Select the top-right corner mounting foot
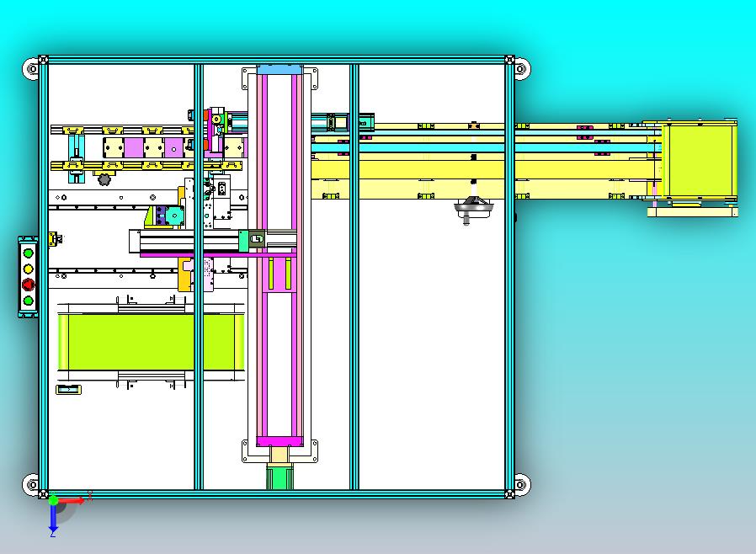The width and height of the screenshot is (756, 554). tap(522, 69)
